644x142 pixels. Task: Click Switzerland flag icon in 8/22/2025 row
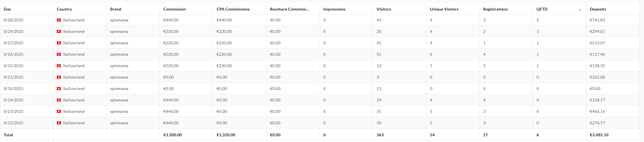(59, 123)
